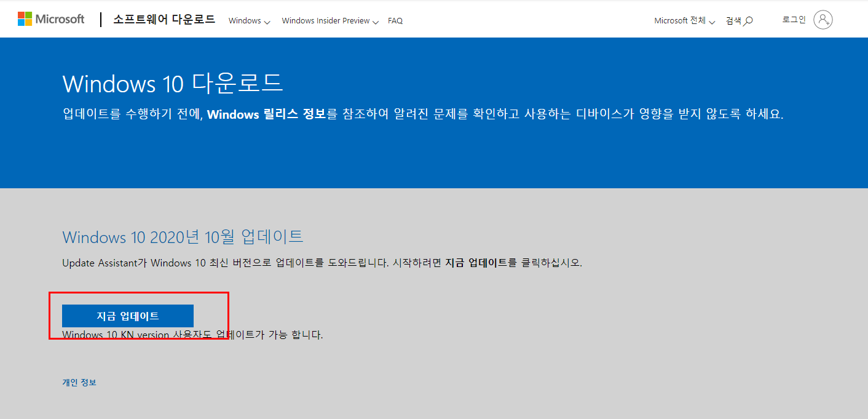Expand the Windows dropdown menu
The height and width of the screenshot is (419, 868).
tap(249, 21)
